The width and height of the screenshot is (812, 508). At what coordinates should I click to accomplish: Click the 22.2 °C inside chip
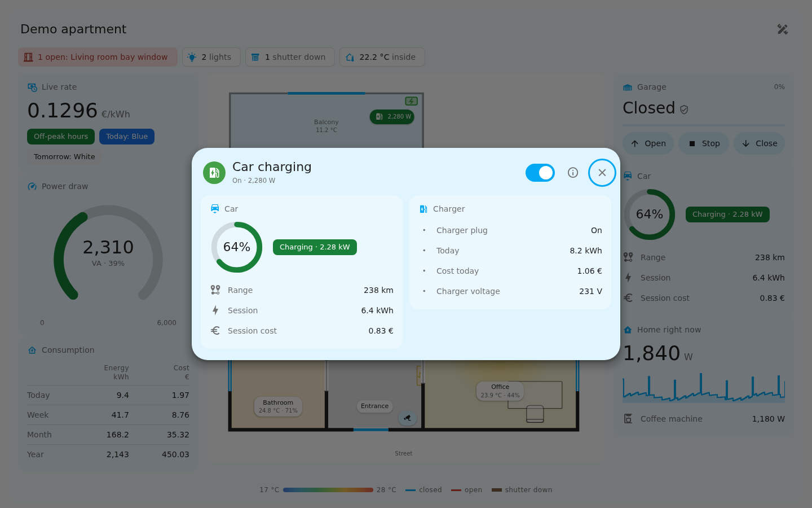coord(382,57)
